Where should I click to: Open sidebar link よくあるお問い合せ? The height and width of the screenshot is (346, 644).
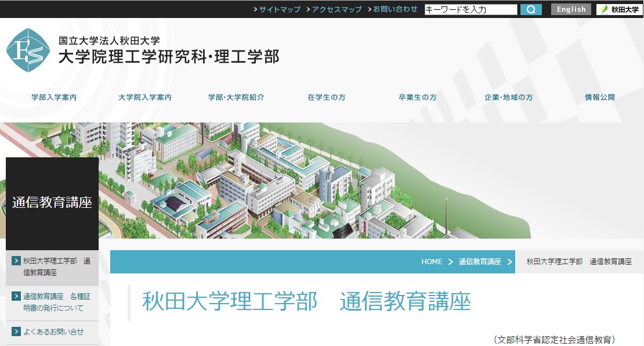tap(53, 331)
